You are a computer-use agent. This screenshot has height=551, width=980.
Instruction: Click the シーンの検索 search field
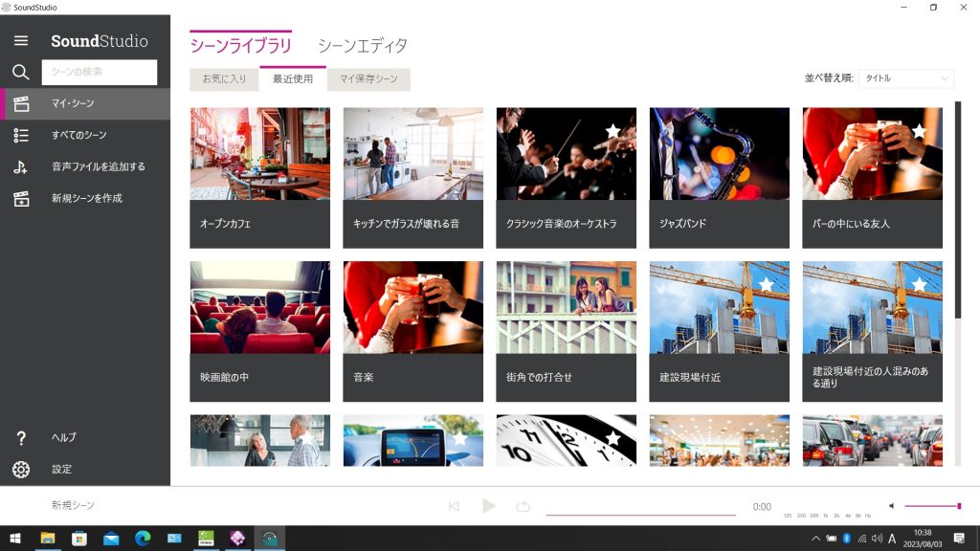coord(100,72)
